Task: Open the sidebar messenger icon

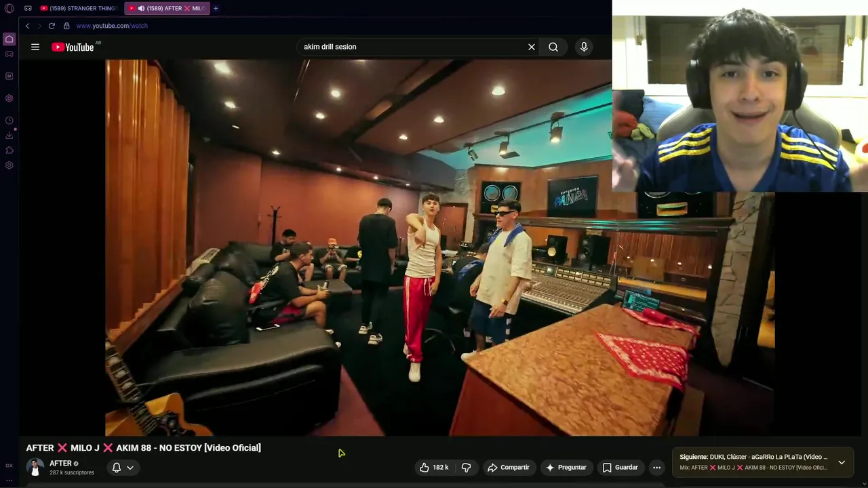Action: tap(9, 76)
